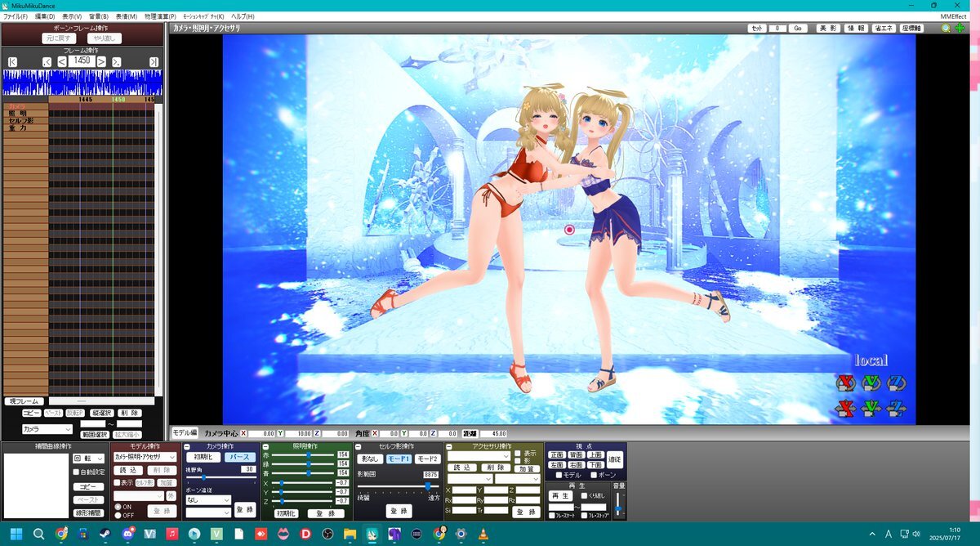Open the 背景(B) menu

click(x=98, y=16)
